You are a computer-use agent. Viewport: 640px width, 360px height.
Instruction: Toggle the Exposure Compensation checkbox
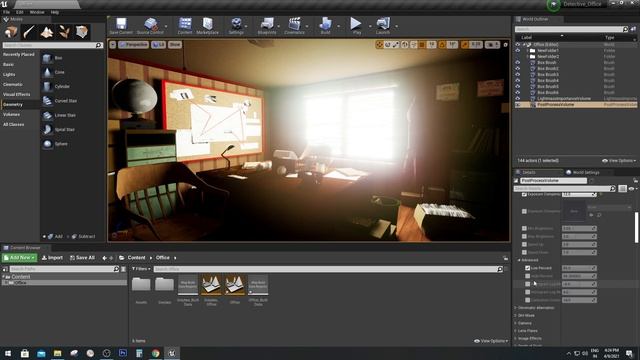tap(524, 195)
